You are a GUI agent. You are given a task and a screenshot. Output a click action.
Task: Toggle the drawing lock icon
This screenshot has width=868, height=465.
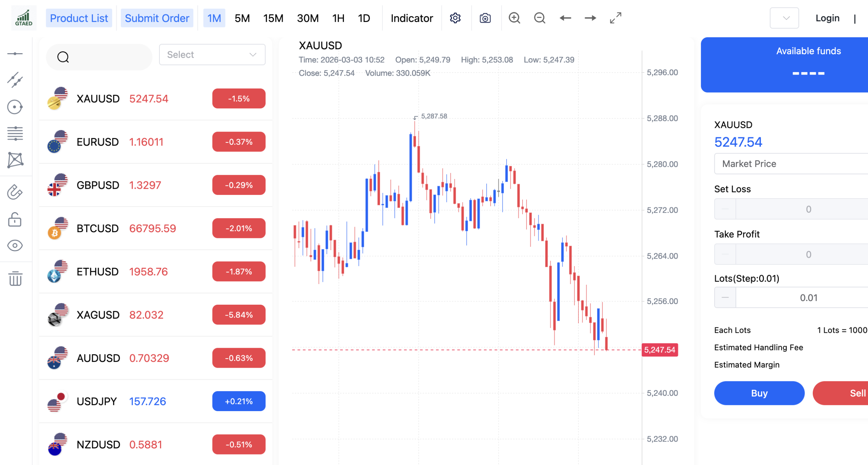point(15,220)
